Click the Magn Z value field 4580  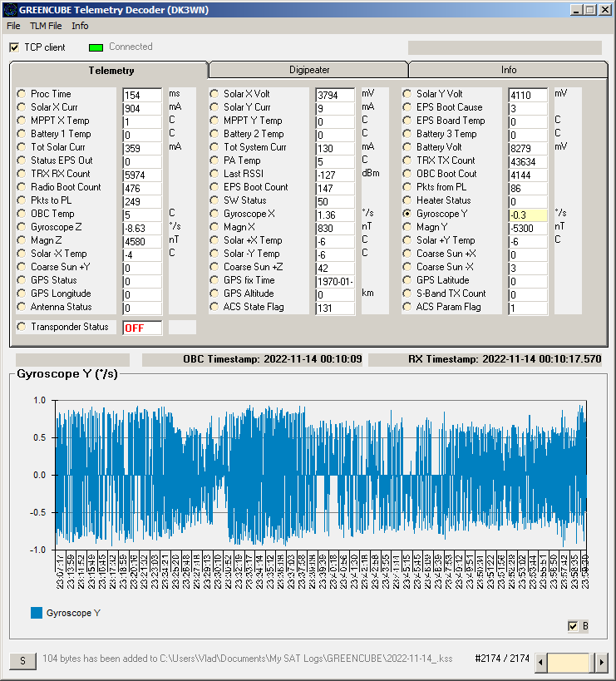[x=142, y=241]
